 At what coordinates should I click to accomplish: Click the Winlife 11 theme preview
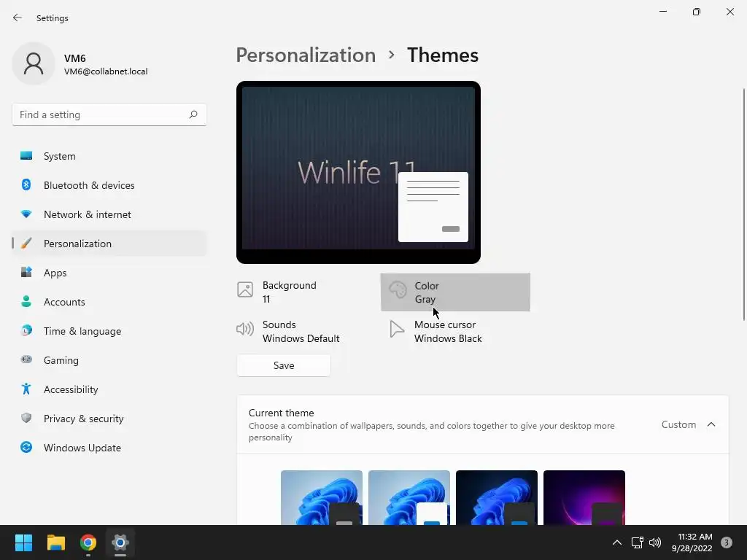pos(358,172)
